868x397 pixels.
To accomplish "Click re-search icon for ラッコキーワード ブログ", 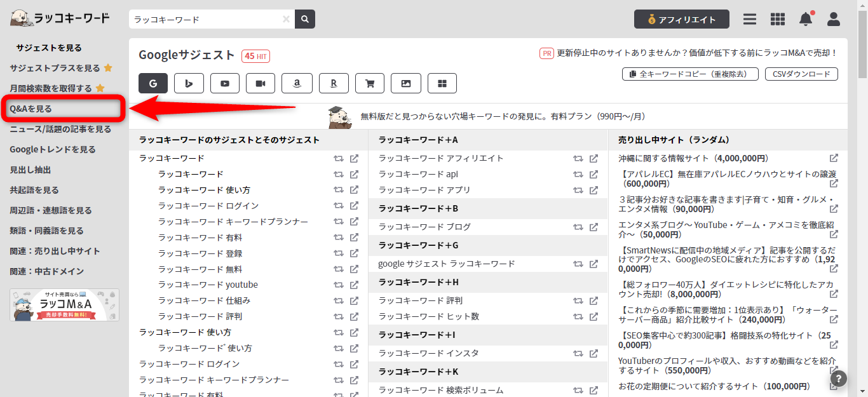I will pyautogui.click(x=578, y=227).
